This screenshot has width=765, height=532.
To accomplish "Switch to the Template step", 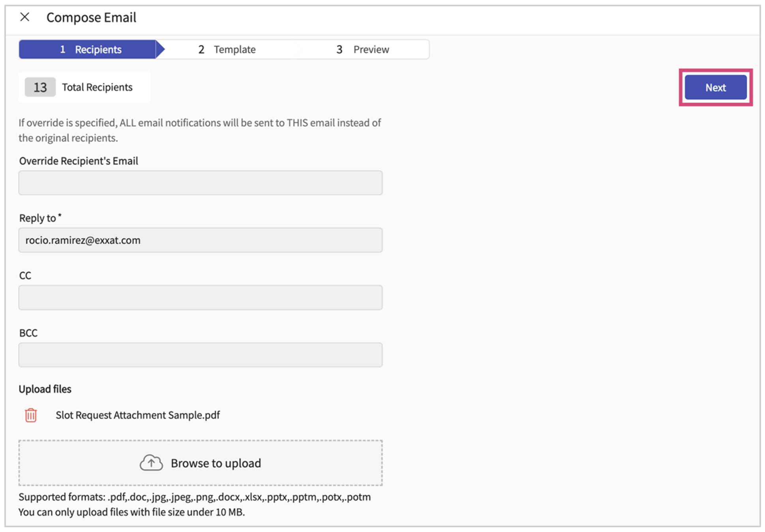I will [x=234, y=50].
